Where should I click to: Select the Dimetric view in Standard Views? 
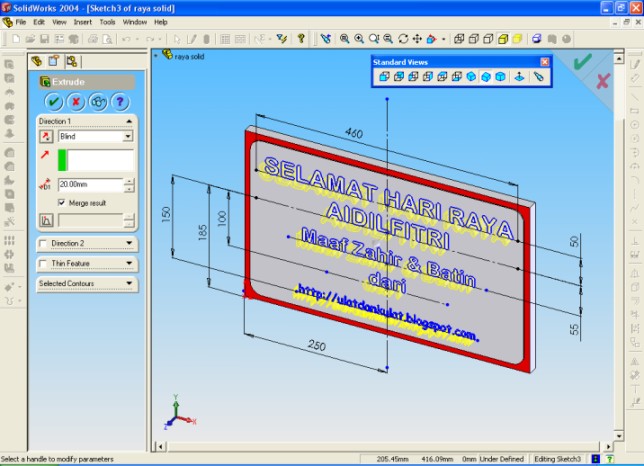(500, 76)
